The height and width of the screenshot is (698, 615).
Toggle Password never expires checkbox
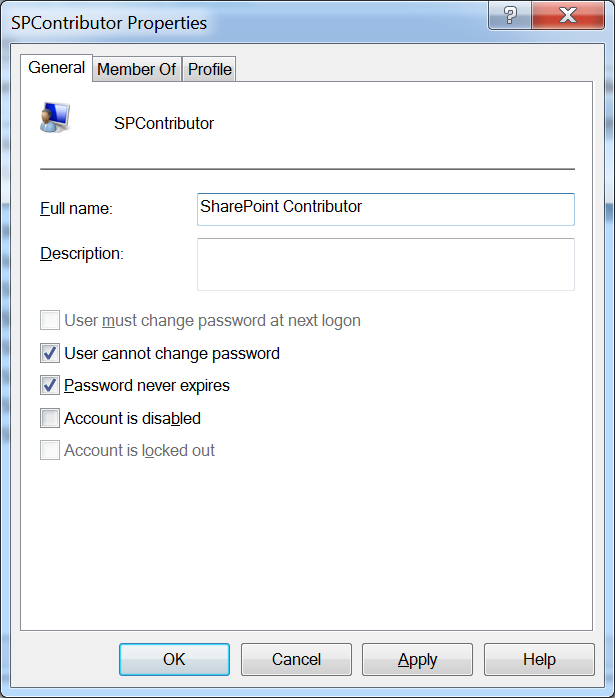point(50,386)
